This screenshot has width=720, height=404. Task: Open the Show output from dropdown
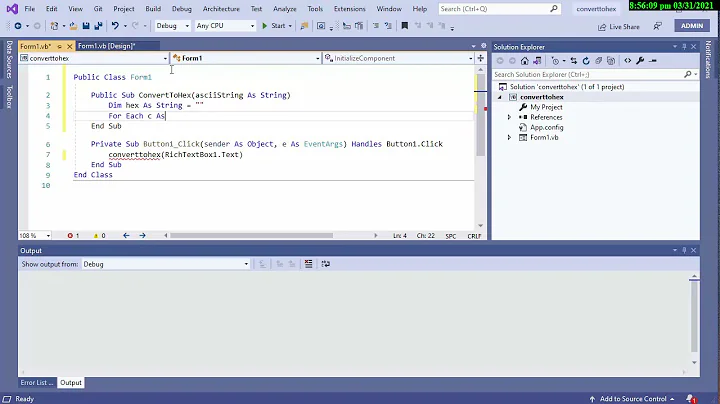(x=165, y=264)
